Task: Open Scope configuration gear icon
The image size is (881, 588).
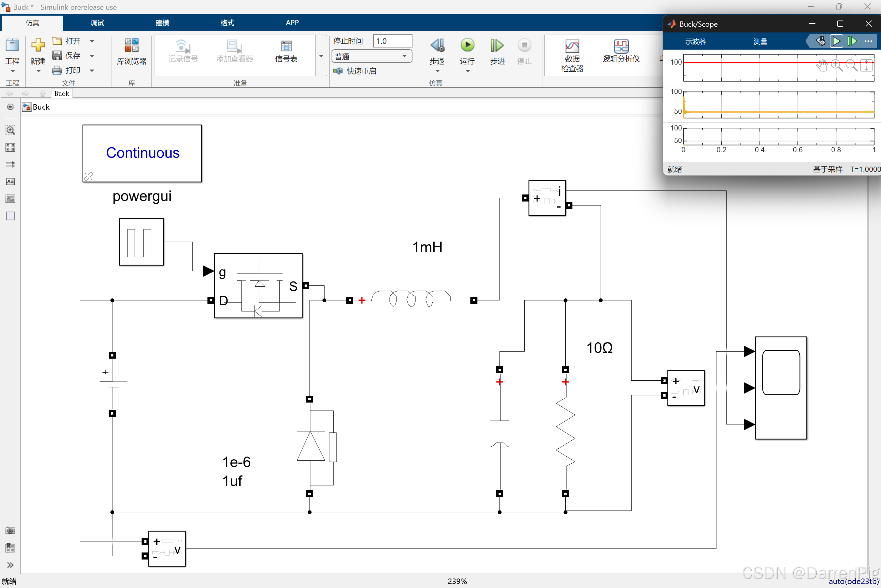Action: click(821, 41)
